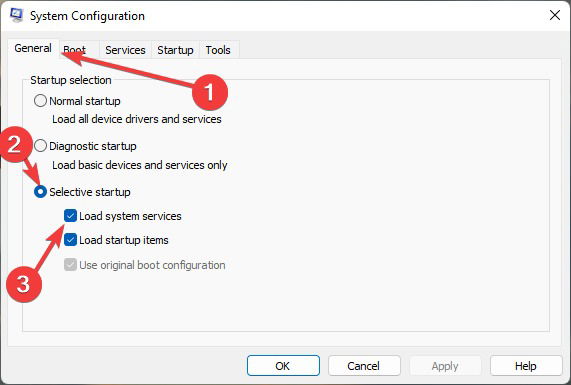Click Use original boot configuration checkbox
The image size is (571, 385).
pyautogui.click(x=70, y=265)
